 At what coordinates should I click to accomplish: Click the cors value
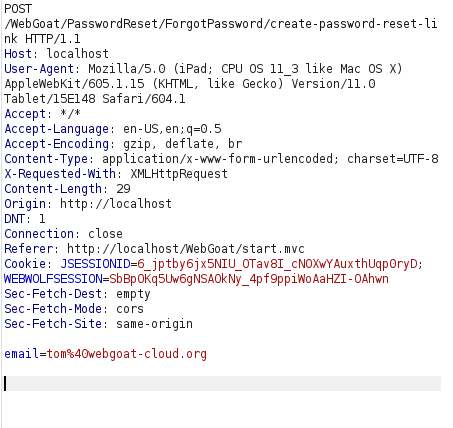click(130, 309)
